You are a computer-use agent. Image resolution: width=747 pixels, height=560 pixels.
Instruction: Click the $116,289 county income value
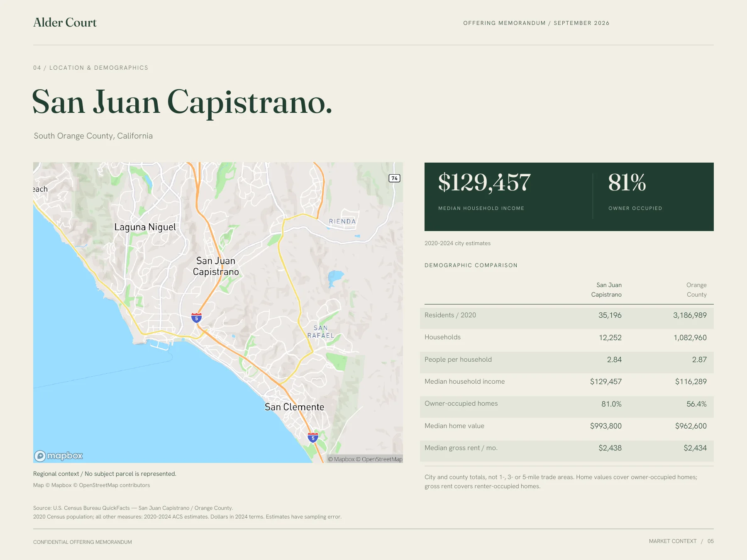[x=691, y=382]
